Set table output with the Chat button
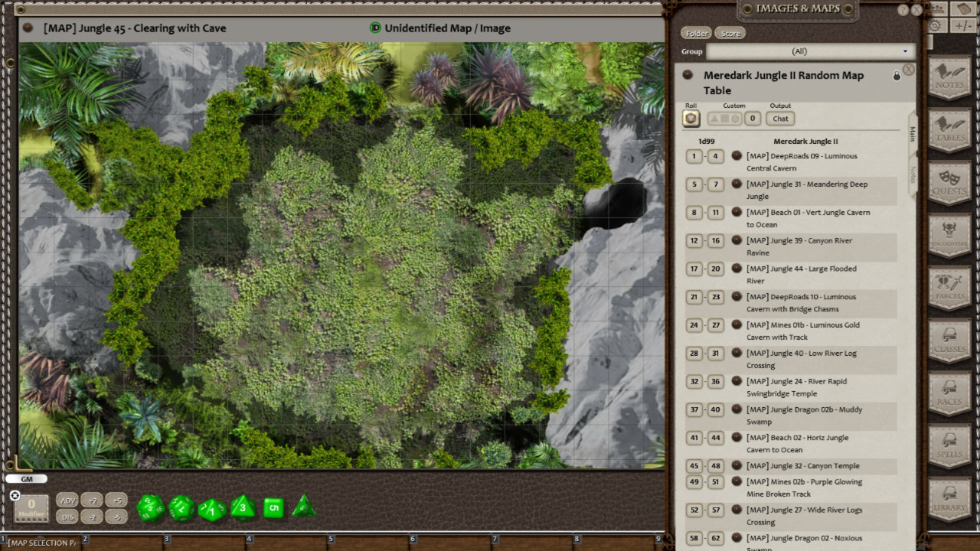Viewport: 980px width, 551px height. click(779, 118)
